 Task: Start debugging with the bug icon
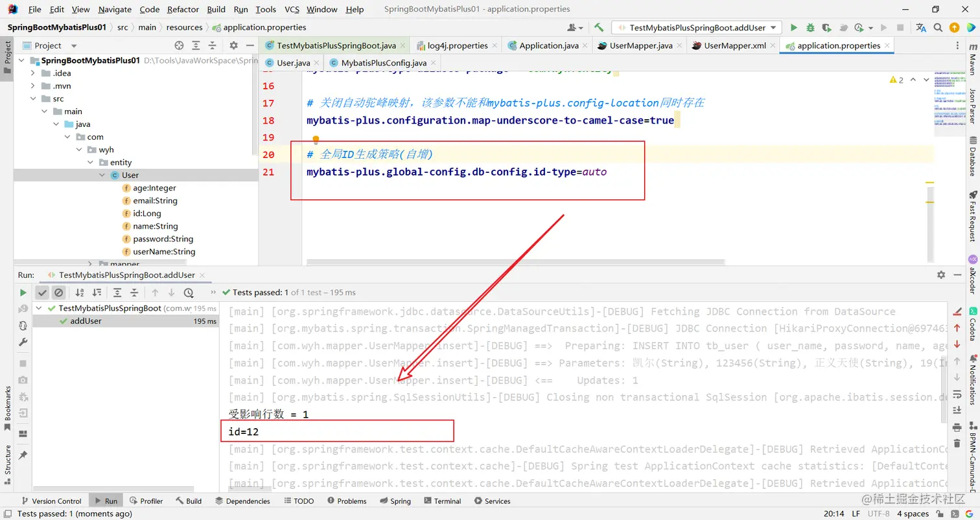pyautogui.click(x=810, y=28)
